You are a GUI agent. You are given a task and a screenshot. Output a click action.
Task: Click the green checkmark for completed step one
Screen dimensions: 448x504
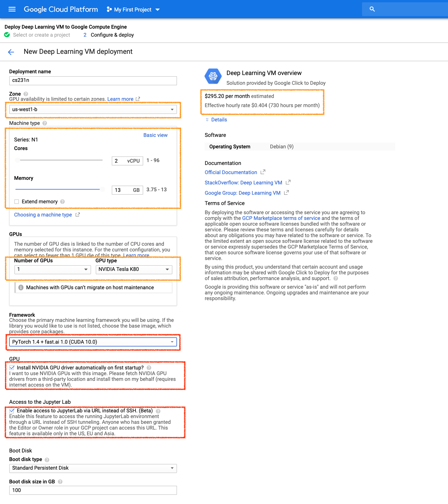[7, 35]
